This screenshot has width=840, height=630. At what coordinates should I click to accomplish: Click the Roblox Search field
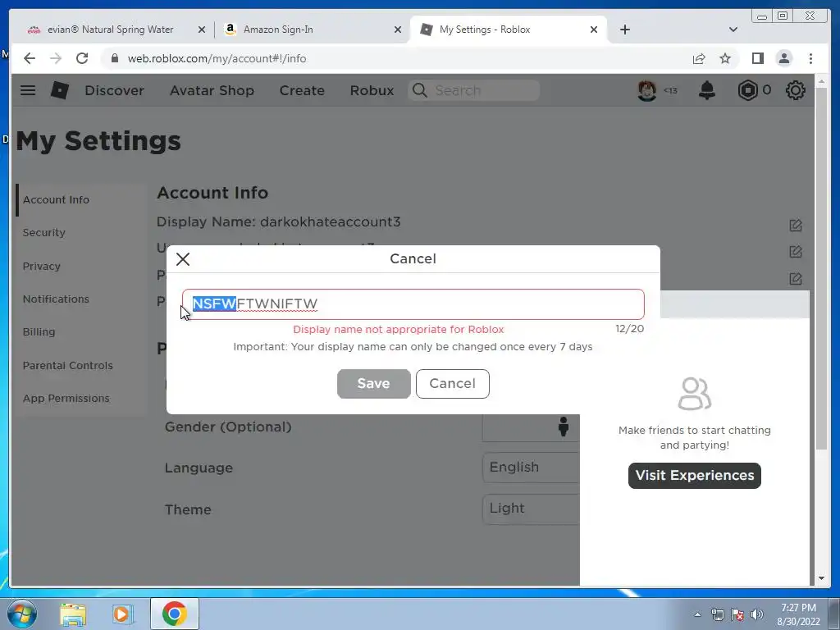tap(473, 90)
